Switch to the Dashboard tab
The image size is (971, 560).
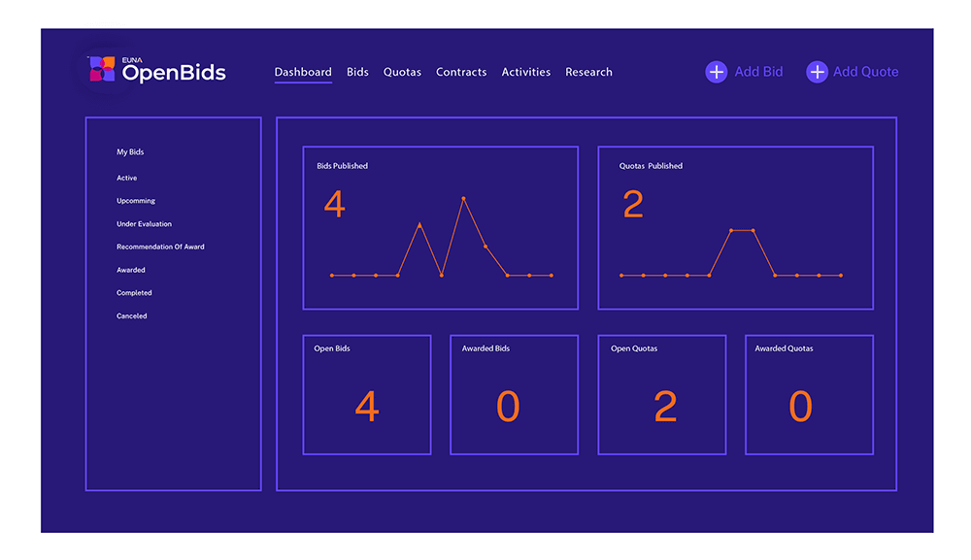pyautogui.click(x=302, y=71)
